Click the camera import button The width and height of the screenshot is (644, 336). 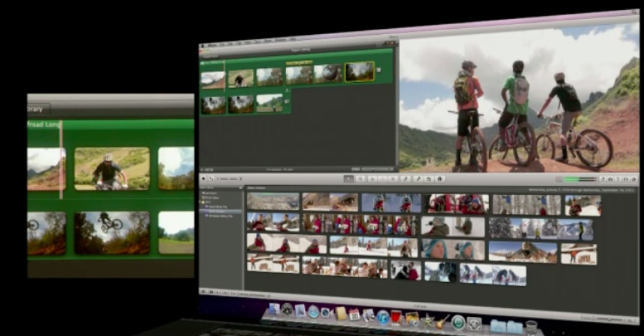(203, 177)
